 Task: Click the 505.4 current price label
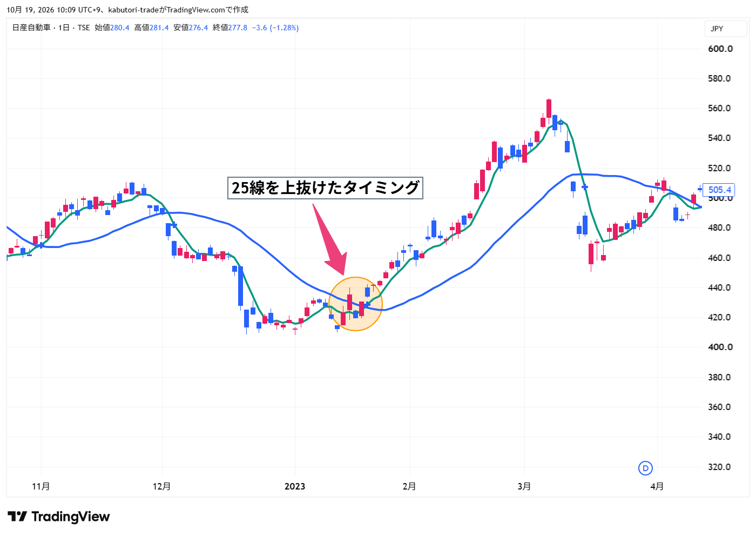click(x=719, y=190)
